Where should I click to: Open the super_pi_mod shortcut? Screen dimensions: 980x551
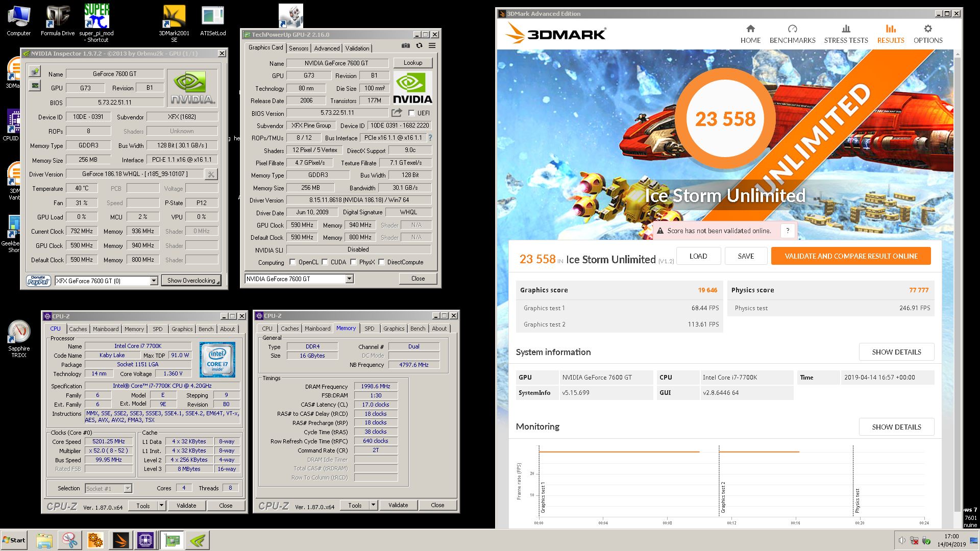point(96,23)
